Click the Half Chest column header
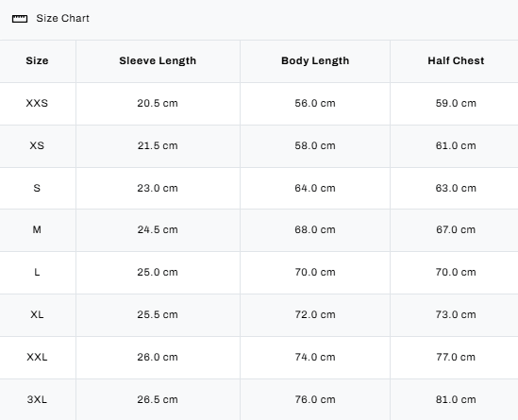518x420 pixels. click(456, 60)
